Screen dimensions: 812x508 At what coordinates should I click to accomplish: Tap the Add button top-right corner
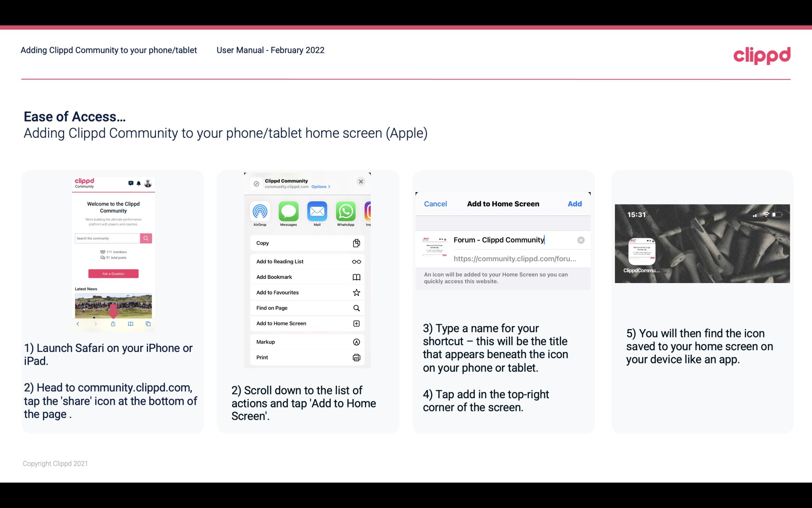coord(574,203)
